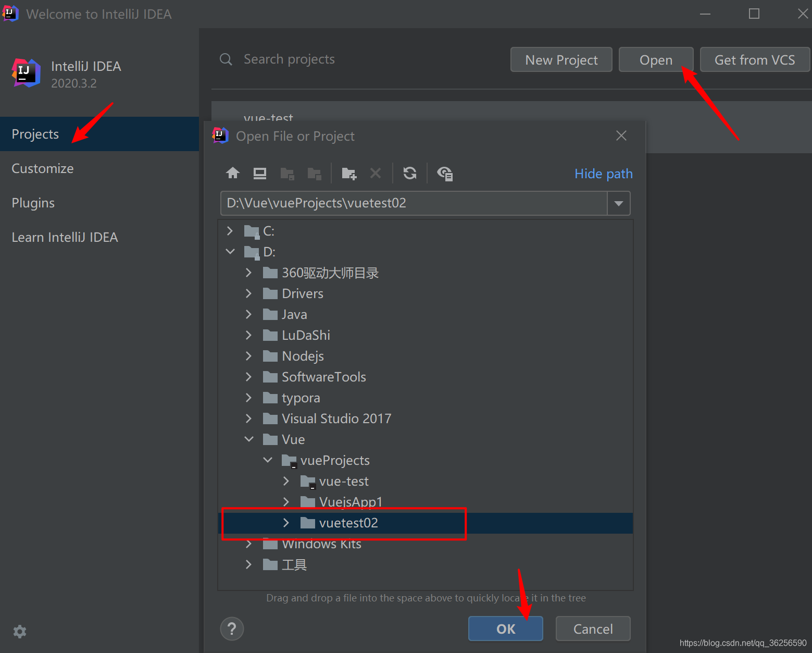Open the settings gear in the welcome window
This screenshot has height=653, width=812.
20,632
